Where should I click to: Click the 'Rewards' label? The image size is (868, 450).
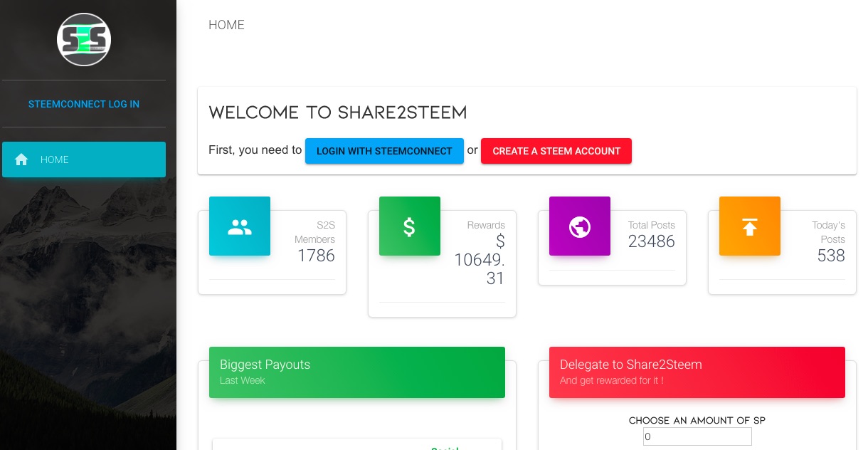click(486, 225)
